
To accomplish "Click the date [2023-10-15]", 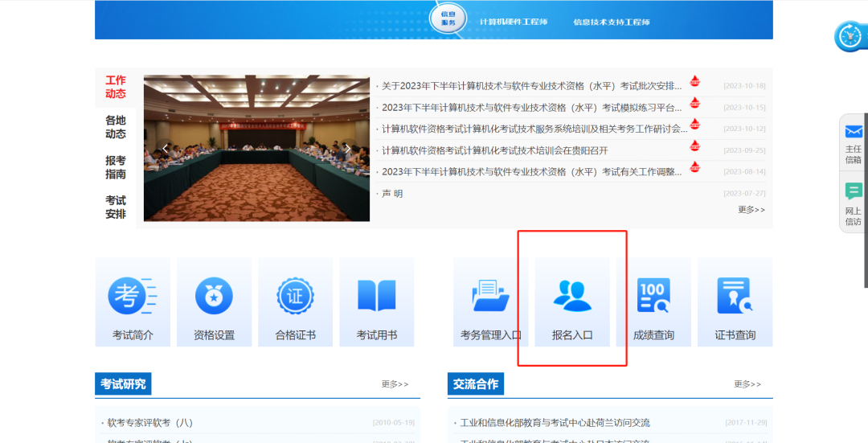I will [744, 108].
